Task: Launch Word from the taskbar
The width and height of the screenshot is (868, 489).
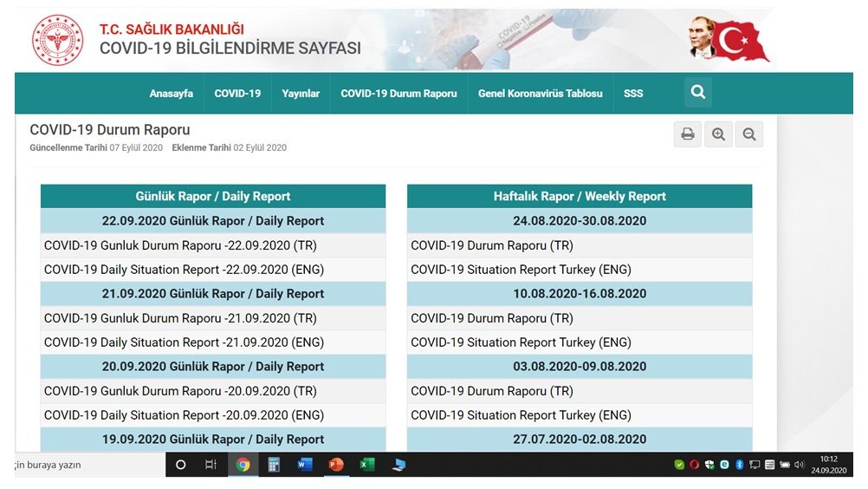Action: [x=305, y=465]
